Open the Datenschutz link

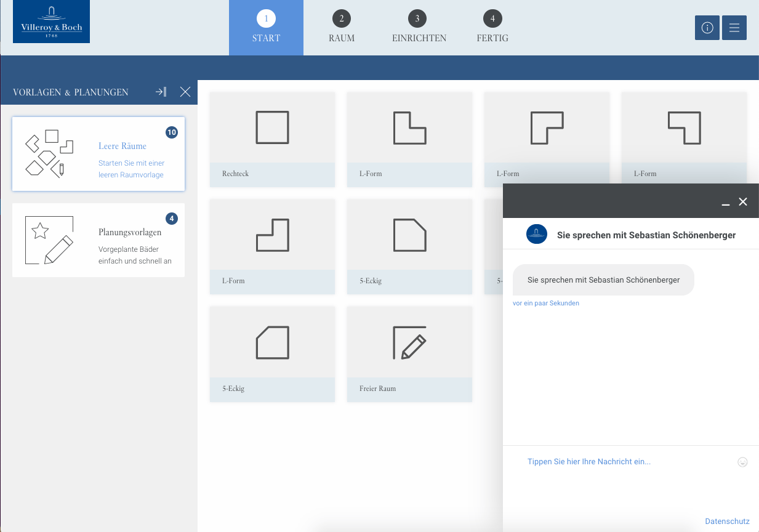coord(727,522)
